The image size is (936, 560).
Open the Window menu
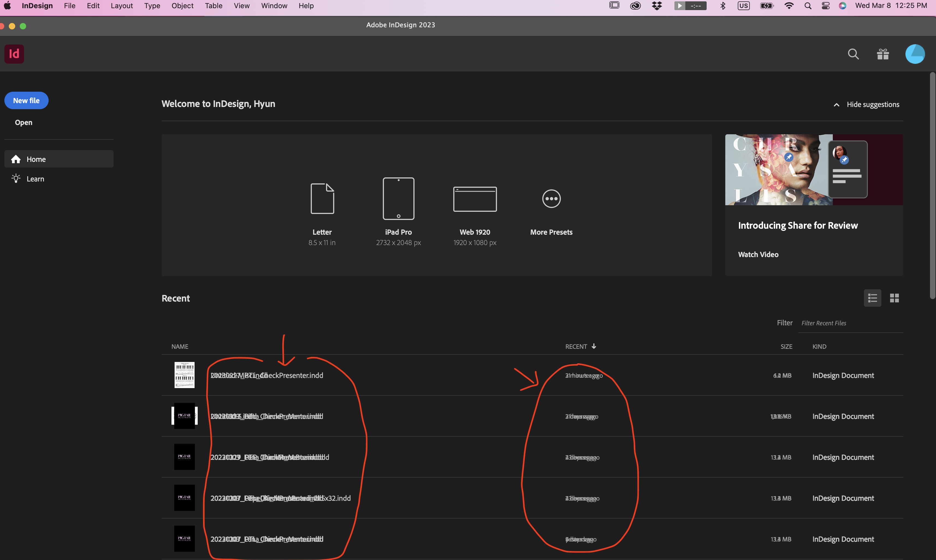(x=274, y=6)
